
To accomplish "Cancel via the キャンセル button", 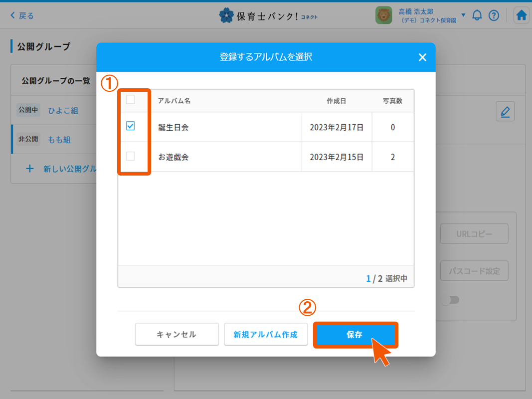I will [x=177, y=334].
